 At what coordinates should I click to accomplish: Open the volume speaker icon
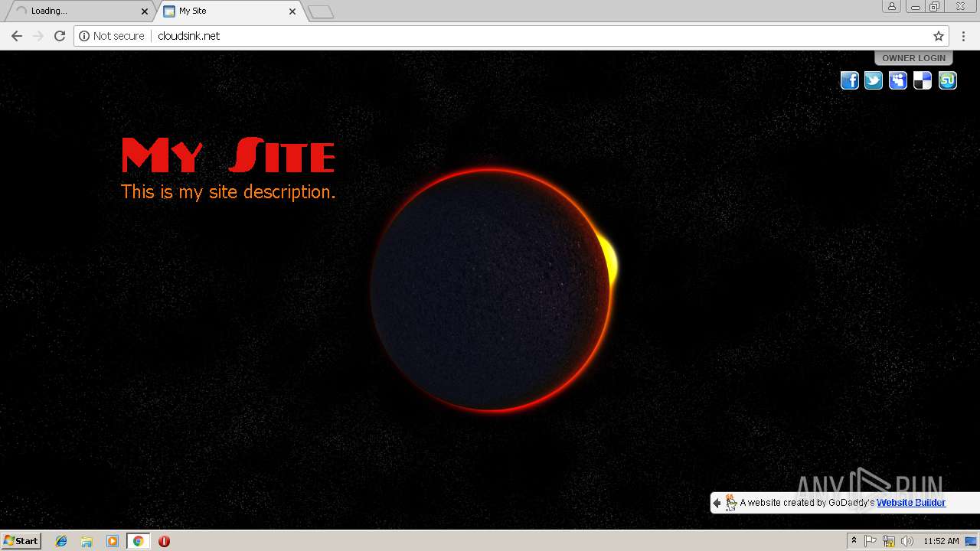[907, 541]
